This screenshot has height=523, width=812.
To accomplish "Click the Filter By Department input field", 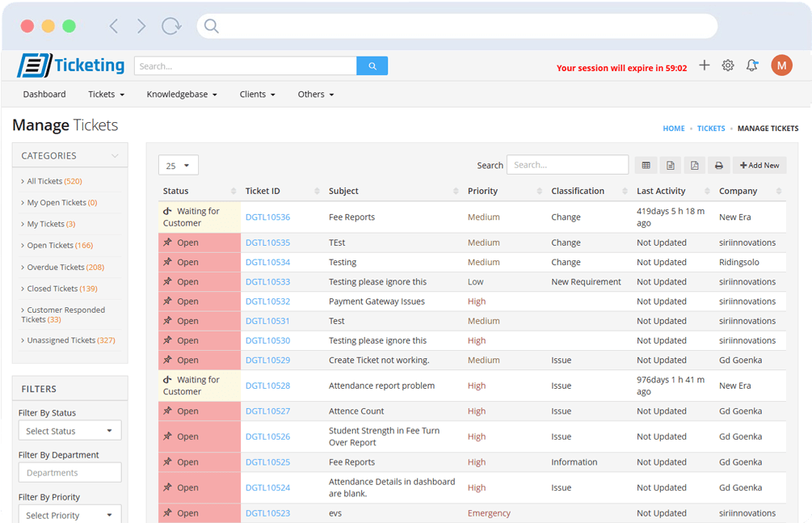I will (x=69, y=473).
